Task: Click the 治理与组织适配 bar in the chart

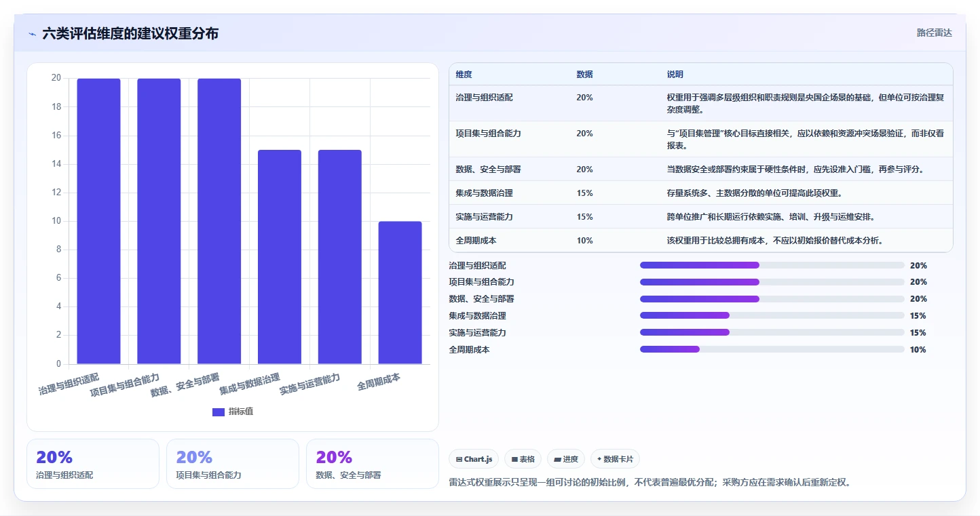Action: pos(98,221)
